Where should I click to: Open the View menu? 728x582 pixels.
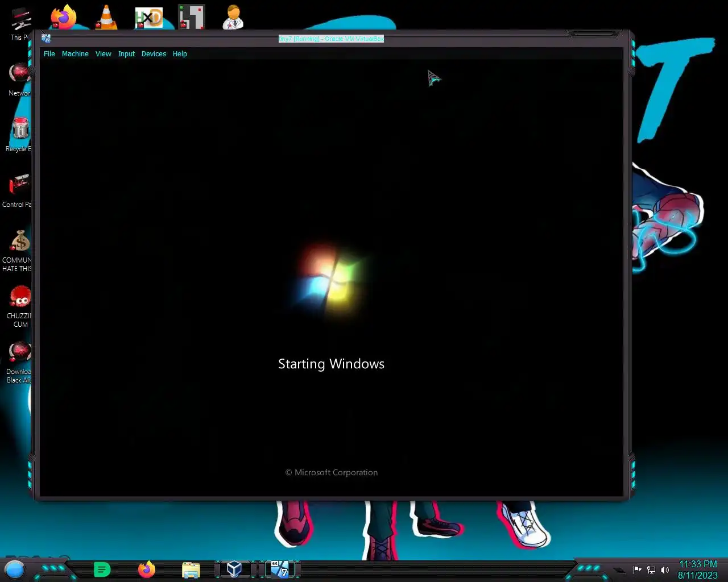click(x=104, y=54)
